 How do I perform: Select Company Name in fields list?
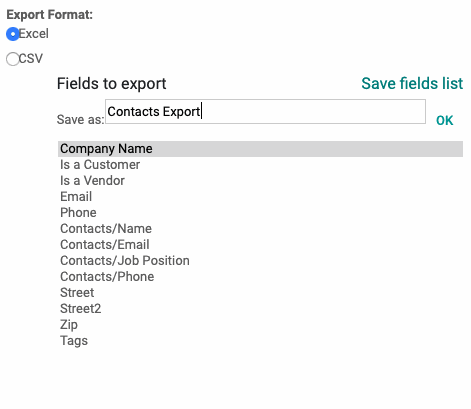point(260,149)
